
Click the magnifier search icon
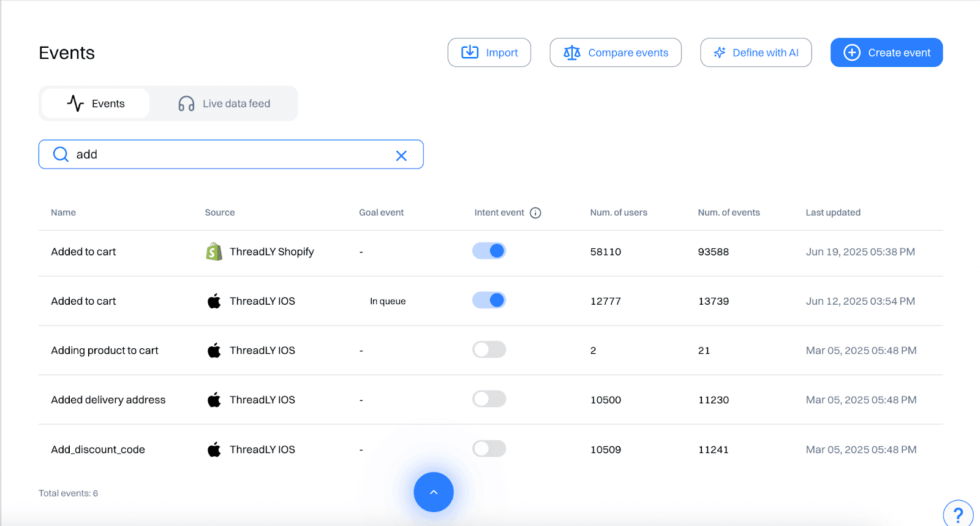point(61,154)
